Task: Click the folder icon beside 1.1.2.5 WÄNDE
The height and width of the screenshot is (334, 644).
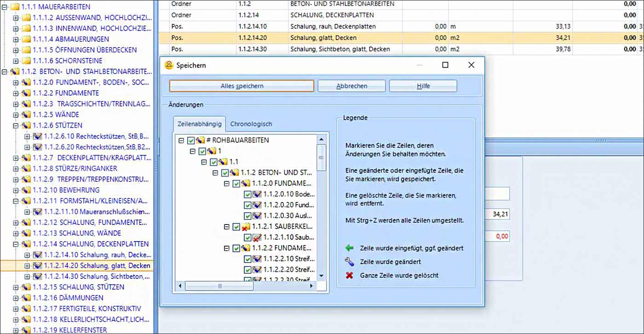Action: [x=26, y=115]
